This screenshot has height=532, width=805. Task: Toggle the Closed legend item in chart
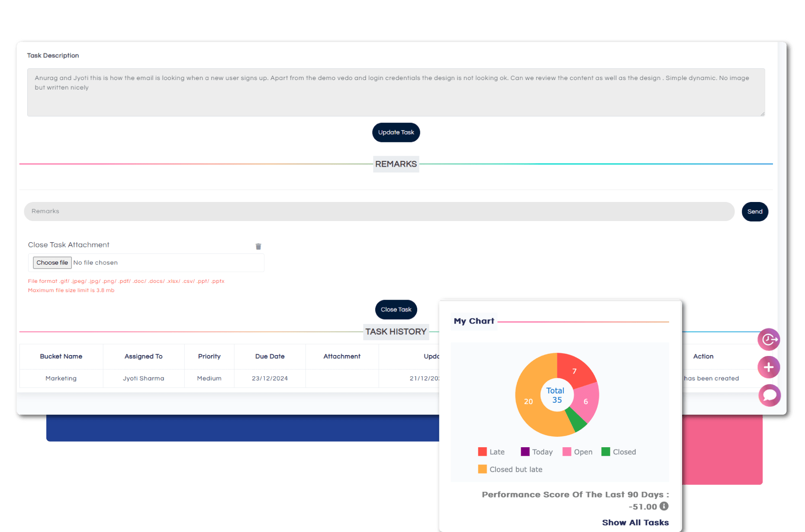tap(618, 452)
